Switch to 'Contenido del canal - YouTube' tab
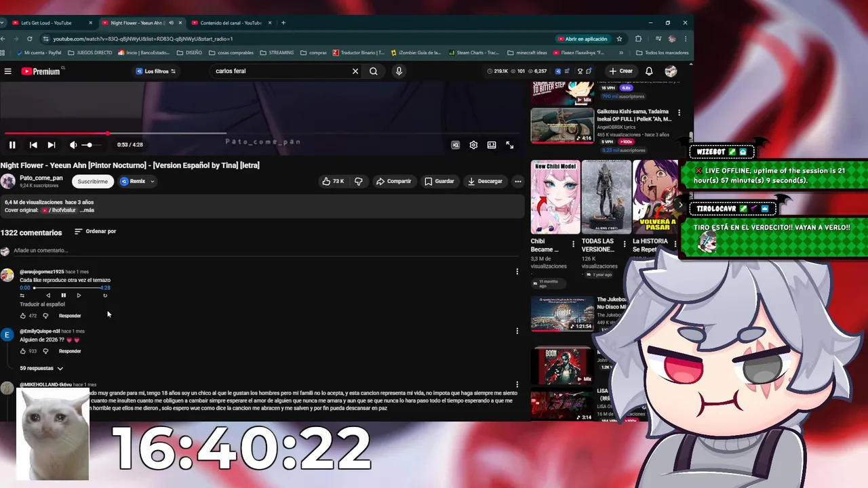 pyautogui.click(x=231, y=23)
